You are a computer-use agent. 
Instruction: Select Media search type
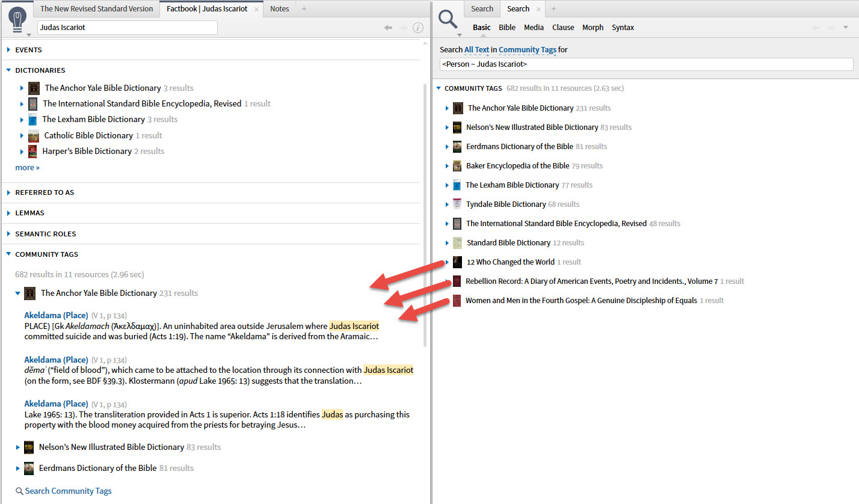(534, 28)
